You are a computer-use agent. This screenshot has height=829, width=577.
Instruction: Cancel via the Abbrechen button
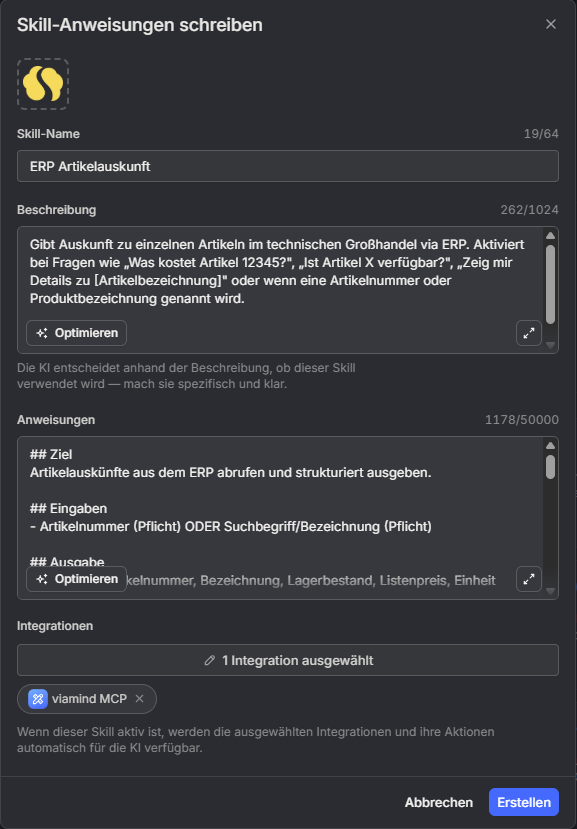pos(438,802)
